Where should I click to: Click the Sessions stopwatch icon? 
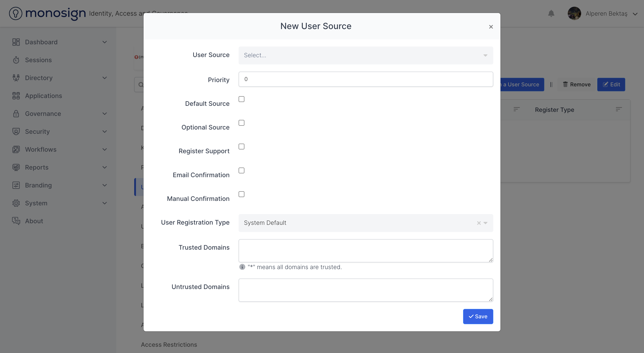(16, 60)
